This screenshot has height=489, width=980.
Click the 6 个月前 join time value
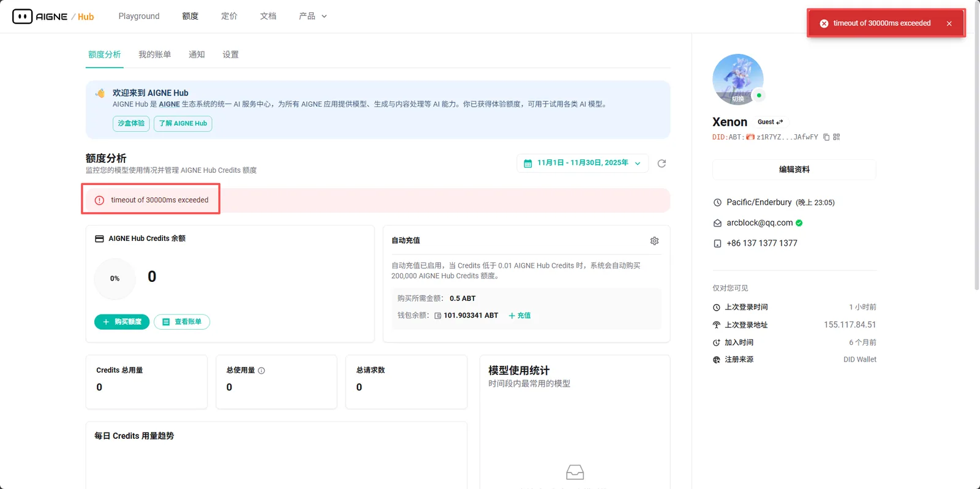point(862,343)
